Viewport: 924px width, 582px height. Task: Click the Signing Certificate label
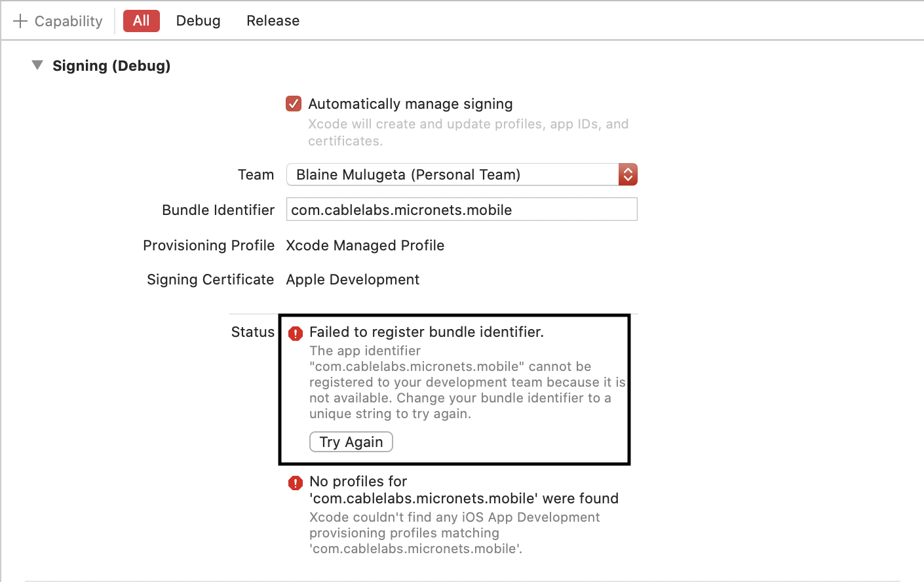click(x=210, y=279)
